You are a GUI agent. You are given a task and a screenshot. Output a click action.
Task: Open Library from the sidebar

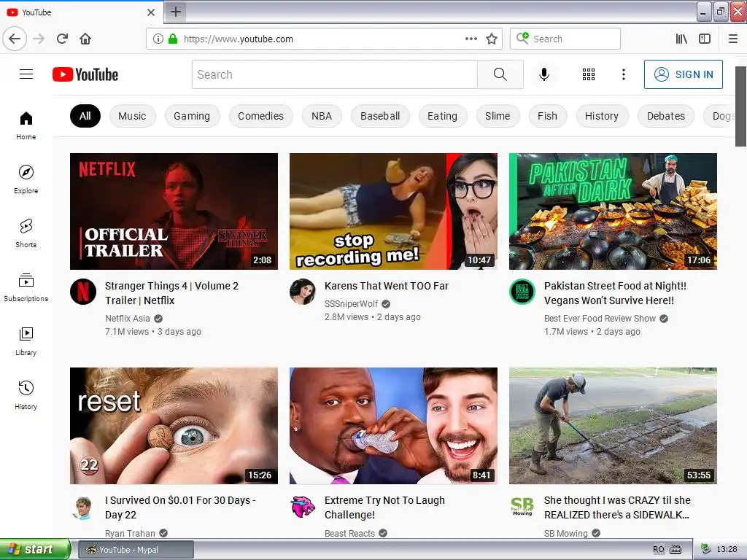[x=26, y=341]
